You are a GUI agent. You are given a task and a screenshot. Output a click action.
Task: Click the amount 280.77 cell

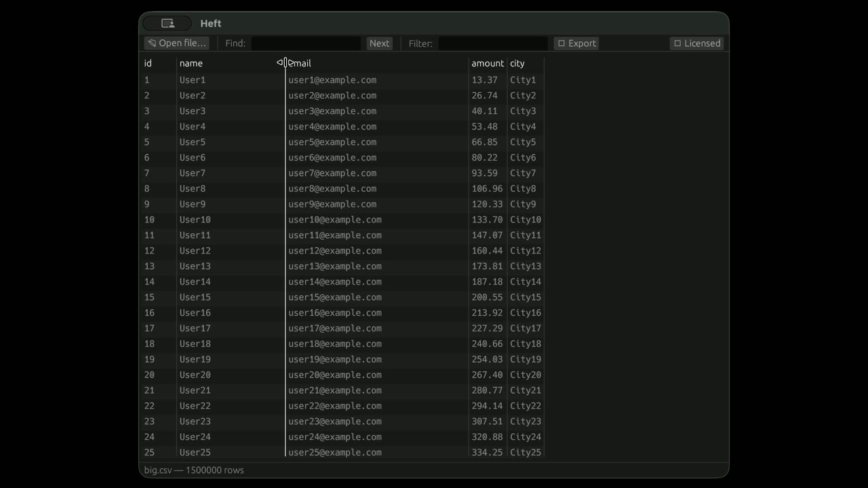pyautogui.click(x=488, y=391)
